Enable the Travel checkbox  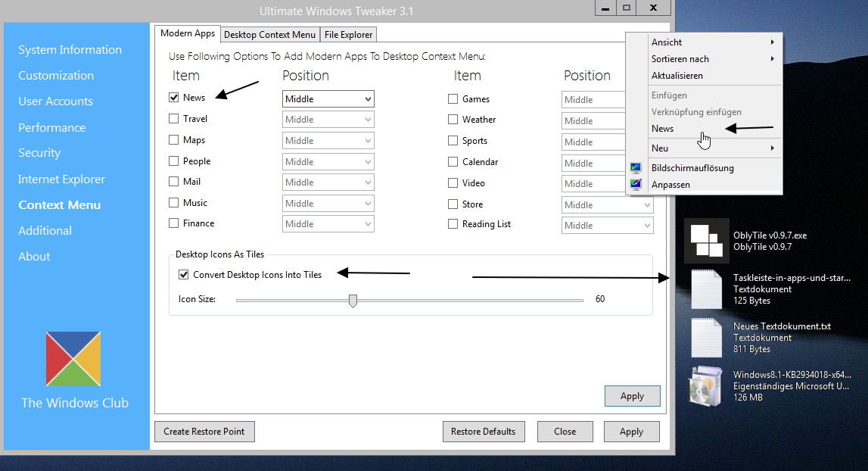pos(174,119)
